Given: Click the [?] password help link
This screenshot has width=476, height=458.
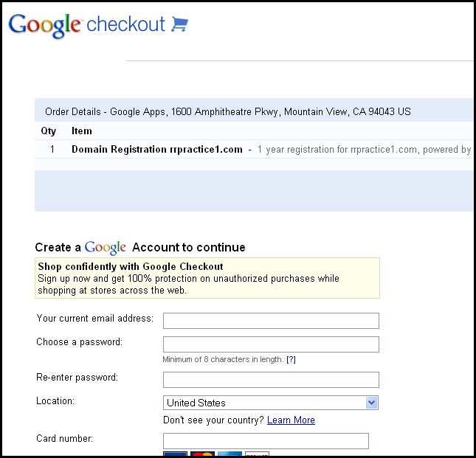Looking at the screenshot, I should (x=291, y=359).
